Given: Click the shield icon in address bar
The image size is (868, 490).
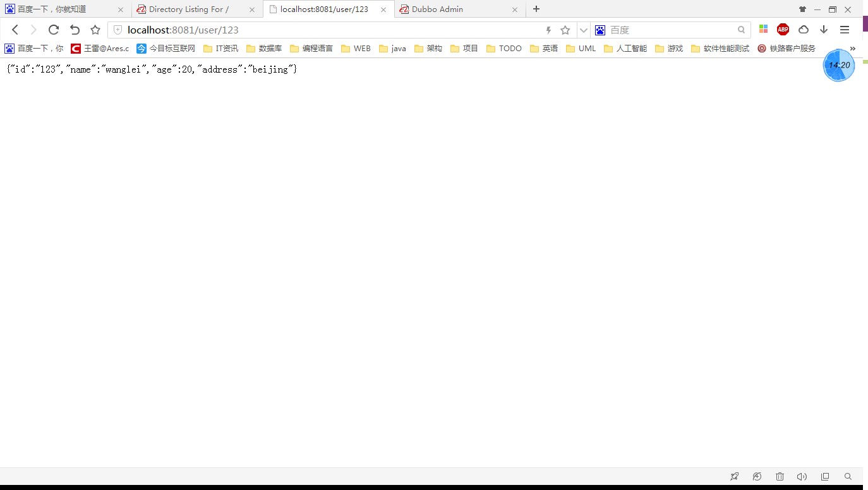Looking at the screenshot, I should point(118,30).
